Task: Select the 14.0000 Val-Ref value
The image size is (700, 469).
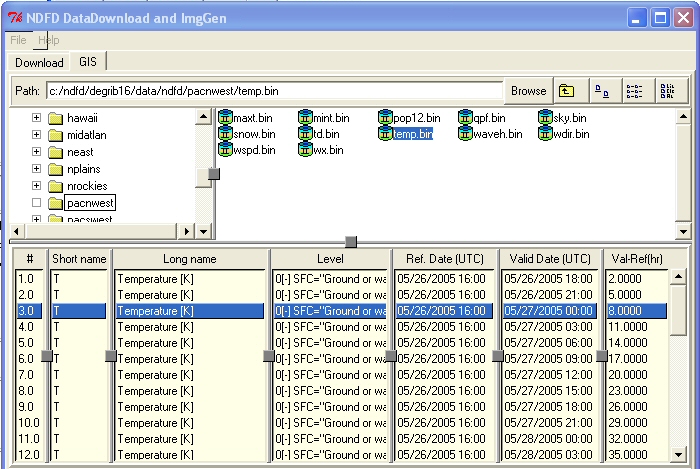Action: tap(637, 343)
